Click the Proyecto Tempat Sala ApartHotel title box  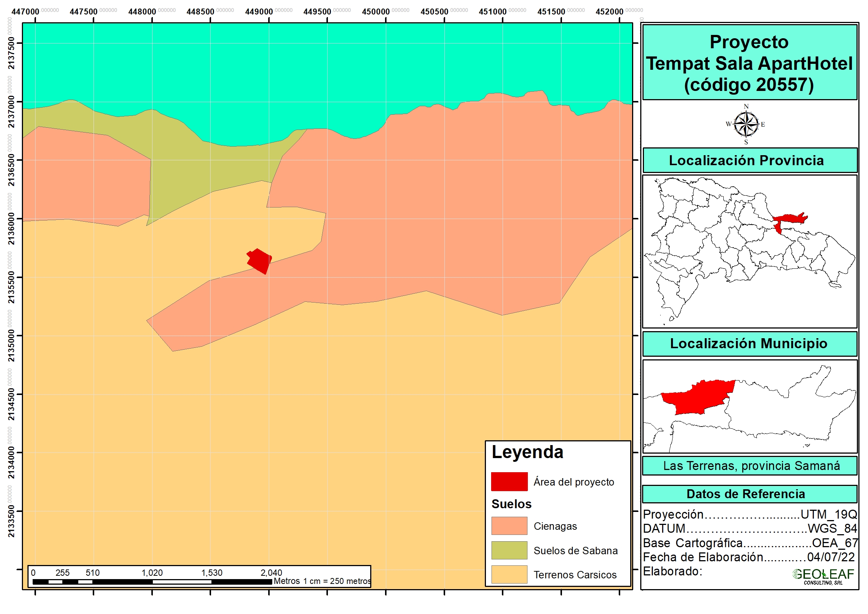pos(749,63)
